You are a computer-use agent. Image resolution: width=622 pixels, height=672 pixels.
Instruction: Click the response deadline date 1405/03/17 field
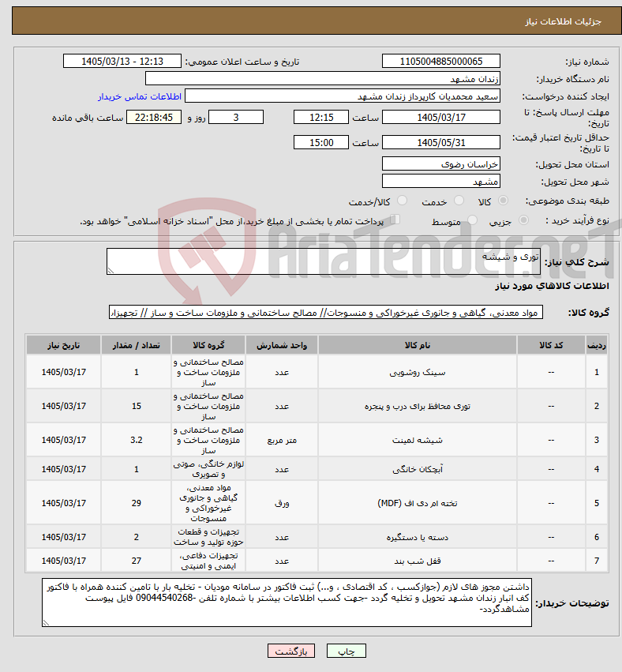coord(440,117)
